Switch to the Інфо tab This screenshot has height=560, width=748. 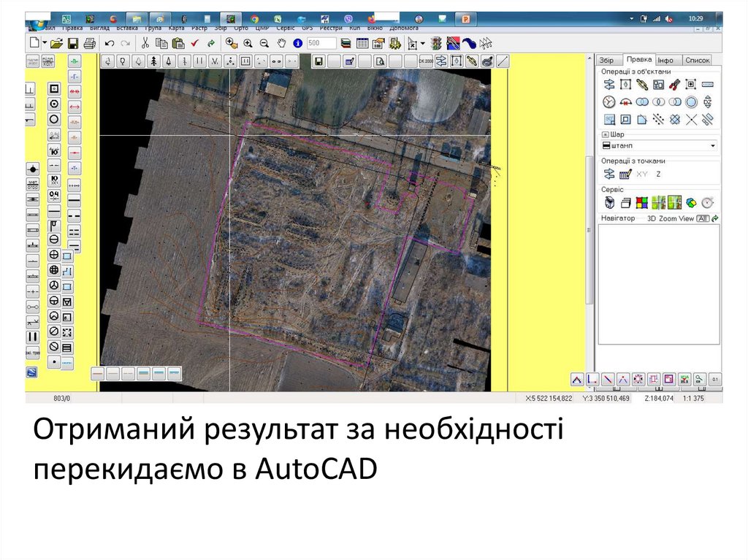click(665, 61)
